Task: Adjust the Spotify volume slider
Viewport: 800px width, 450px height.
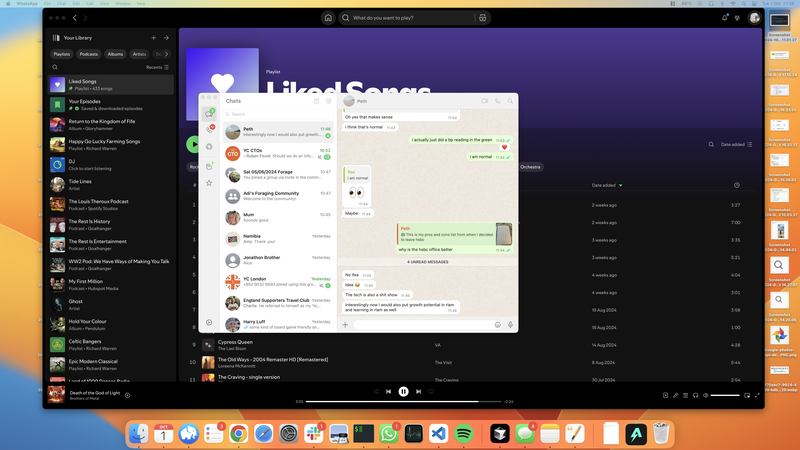Action: point(725,395)
